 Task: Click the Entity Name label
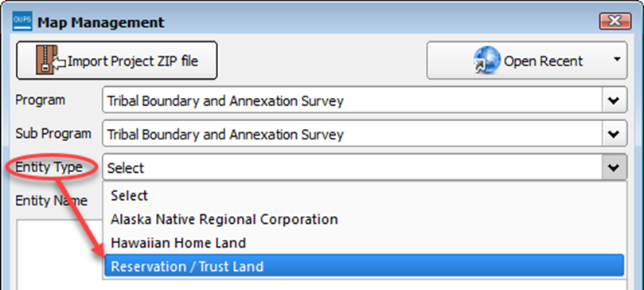coord(51,201)
